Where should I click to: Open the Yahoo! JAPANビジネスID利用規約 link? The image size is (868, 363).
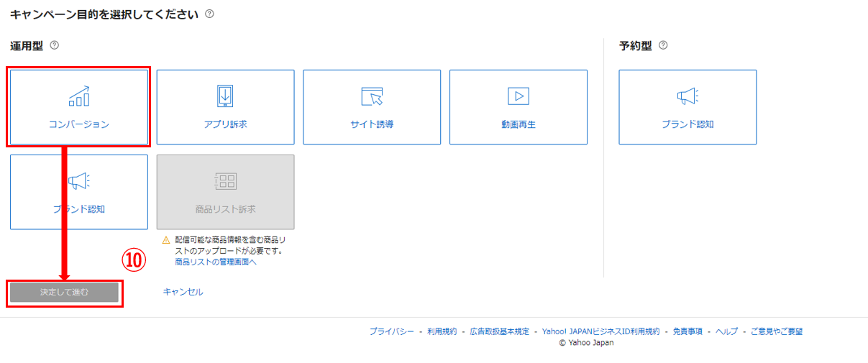600,331
